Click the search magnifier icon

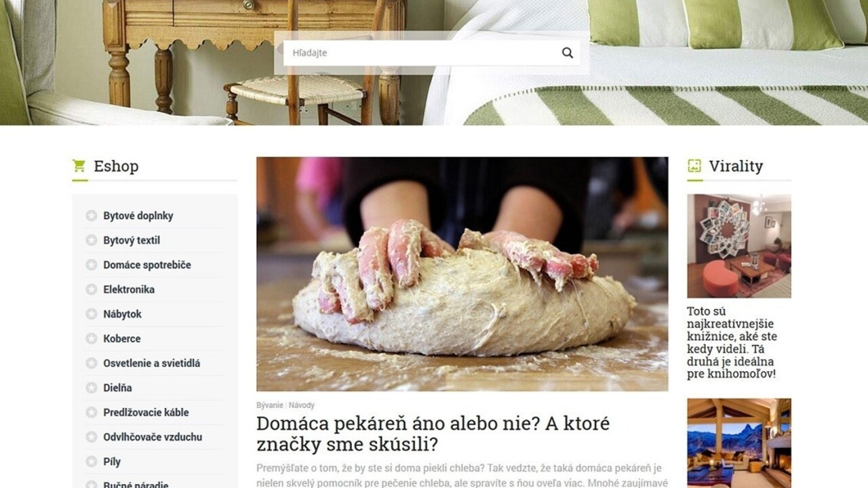click(x=568, y=53)
